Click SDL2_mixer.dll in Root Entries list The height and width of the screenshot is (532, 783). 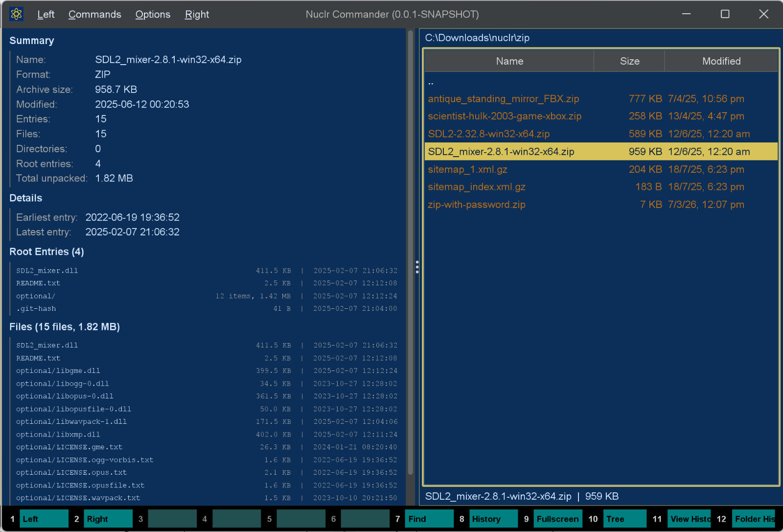point(47,271)
